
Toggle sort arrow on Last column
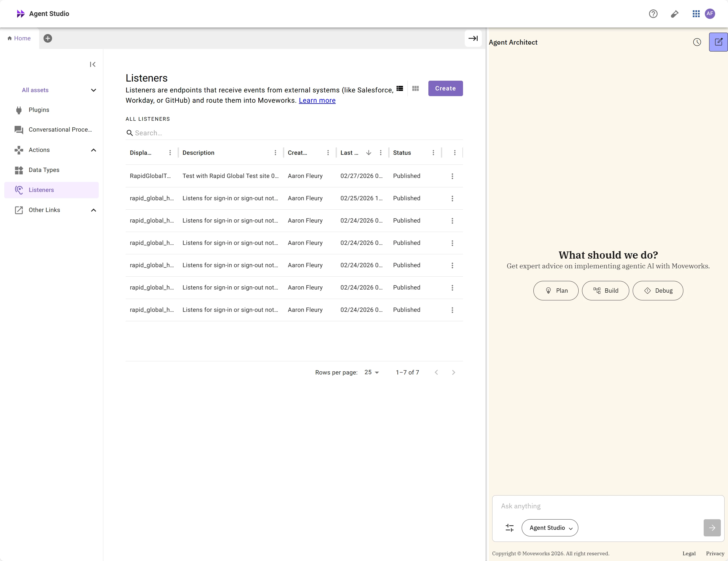(x=368, y=152)
